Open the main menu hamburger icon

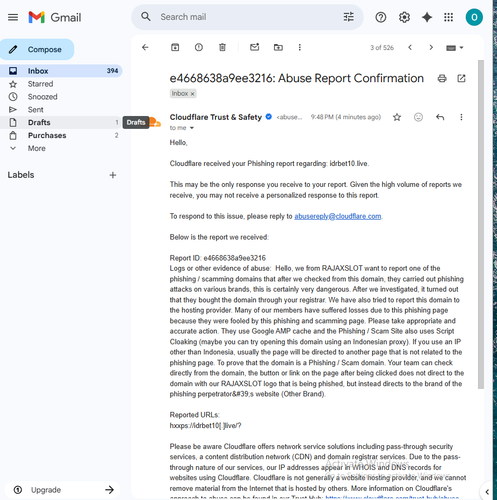click(13, 17)
